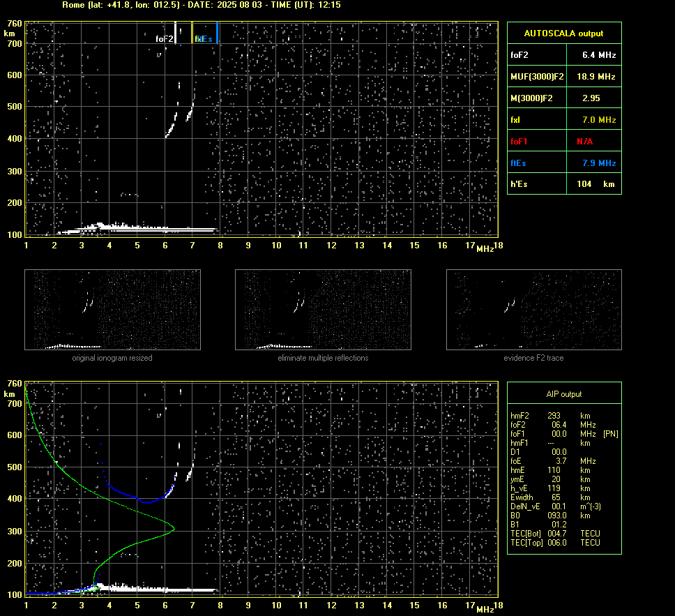Click the DelN_vE label in AIP output
Image resolution: width=675 pixels, height=616 pixels.
tap(525, 506)
